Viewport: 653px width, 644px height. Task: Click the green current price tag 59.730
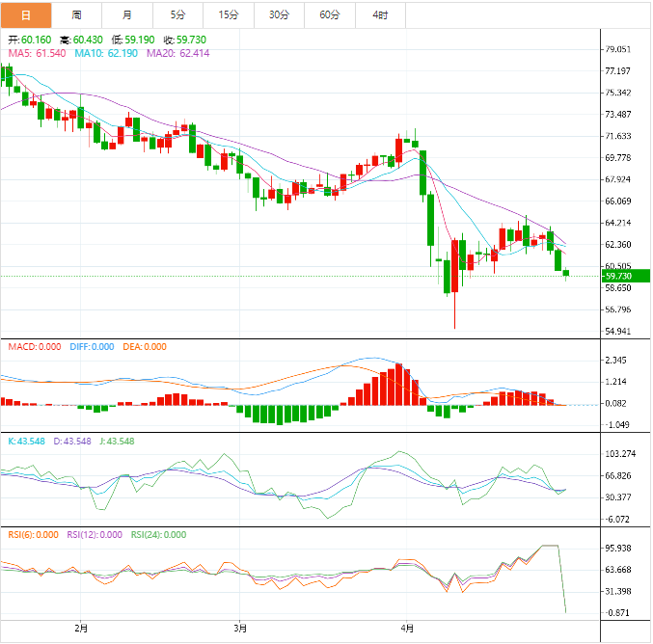click(626, 276)
